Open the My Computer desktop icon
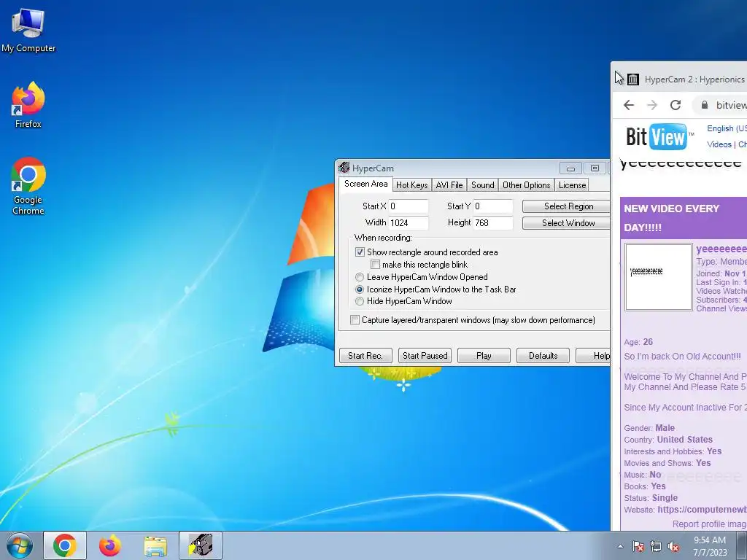This screenshot has width=747, height=560. [28, 31]
